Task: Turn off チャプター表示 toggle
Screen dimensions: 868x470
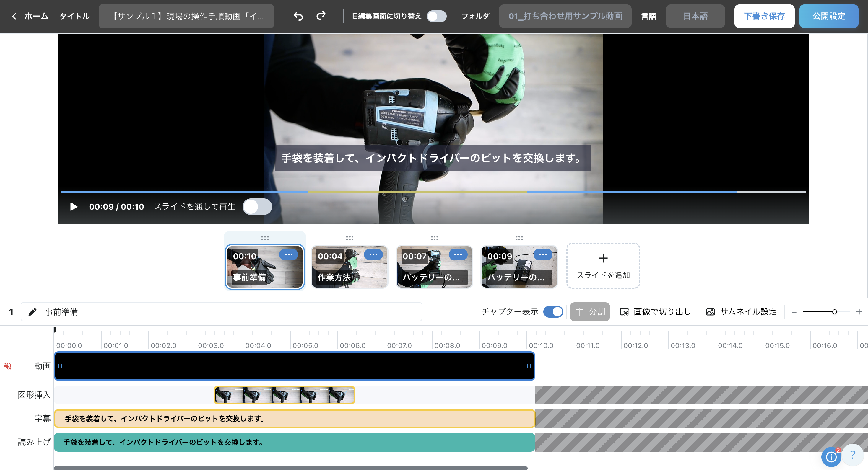Action: [x=553, y=312]
